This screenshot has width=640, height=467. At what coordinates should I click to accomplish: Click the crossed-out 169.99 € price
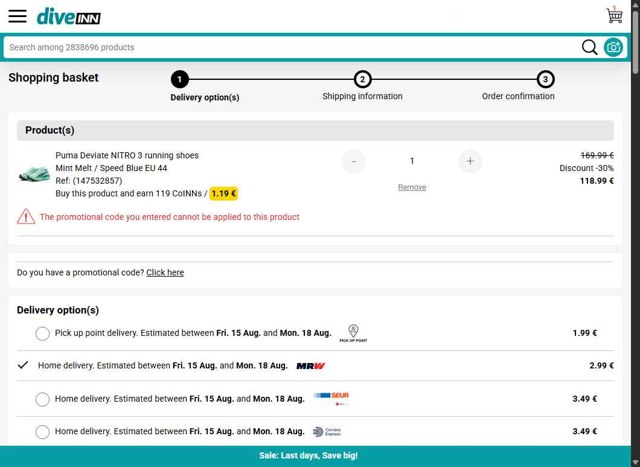pos(597,155)
